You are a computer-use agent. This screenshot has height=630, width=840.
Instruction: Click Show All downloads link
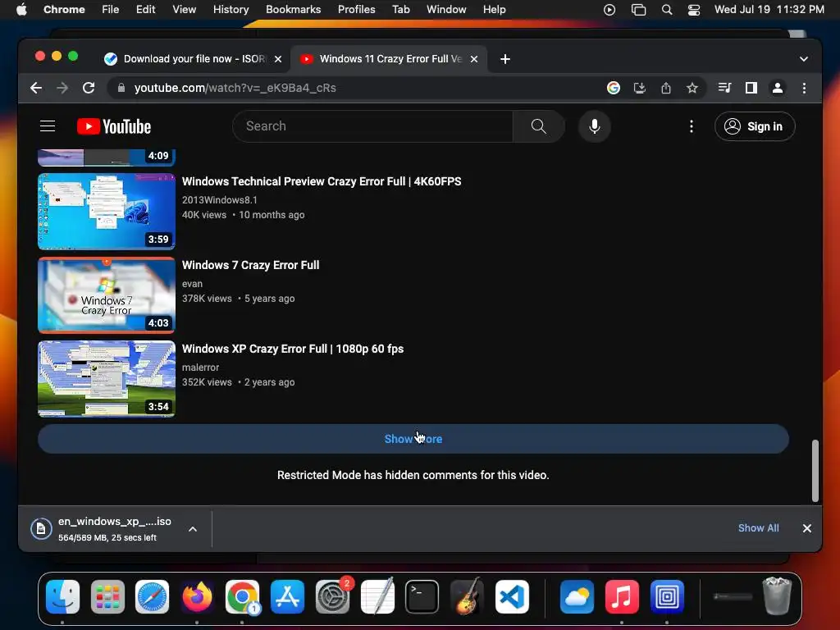(x=758, y=528)
